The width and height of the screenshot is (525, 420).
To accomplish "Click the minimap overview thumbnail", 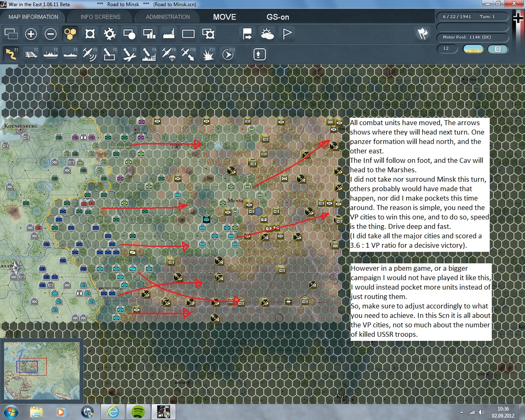I will click(x=42, y=371).
